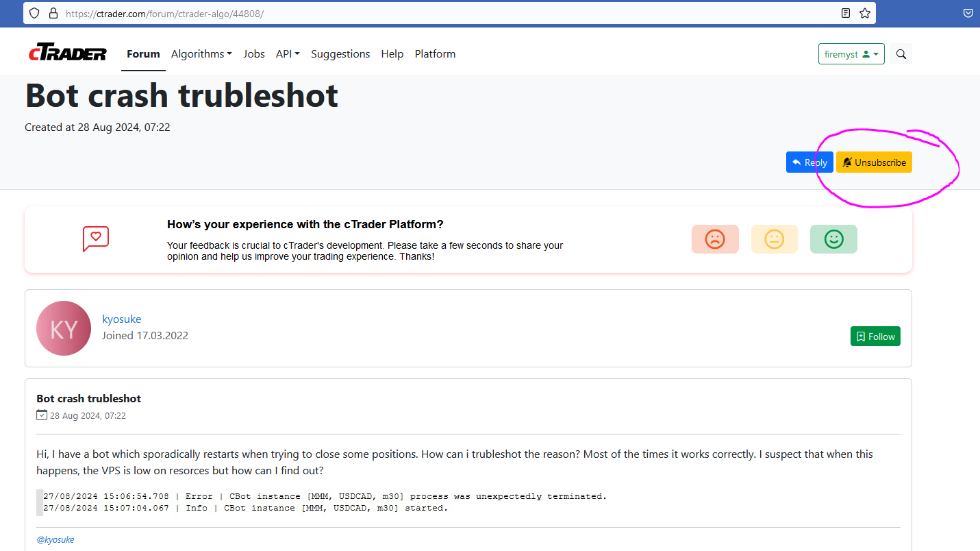Screen dimensions: 980x551
Task: Click the search magnifier icon
Action: pos(901,54)
